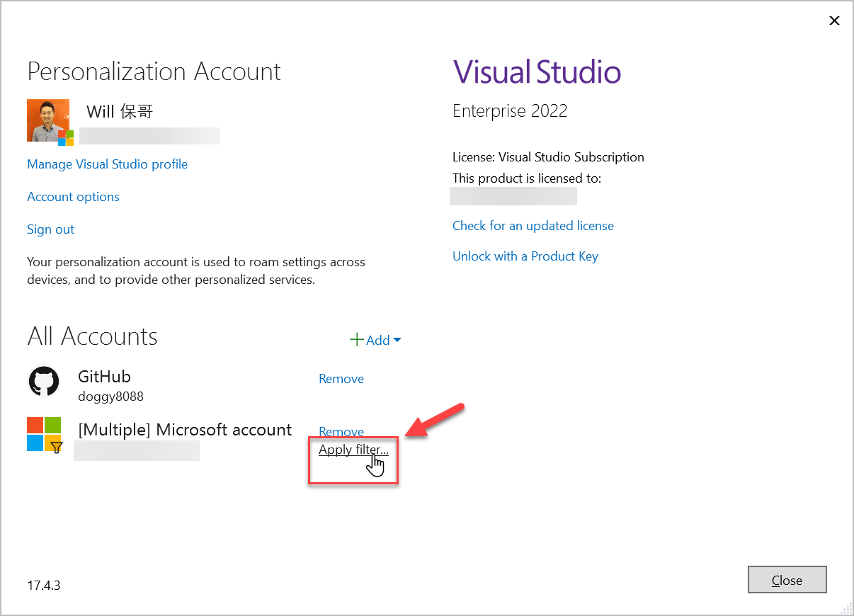The height and width of the screenshot is (616, 854).
Task: Click the GitHub account name label
Action: point(105,377)
